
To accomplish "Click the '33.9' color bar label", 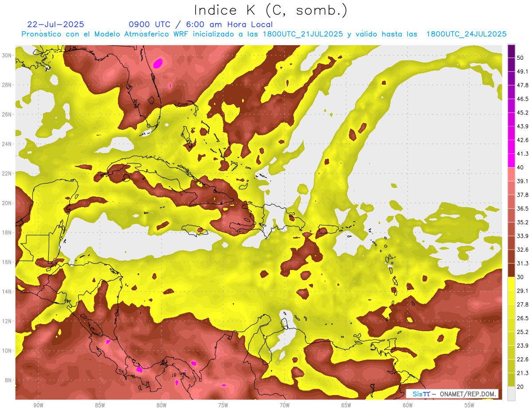I will point(523,236).
